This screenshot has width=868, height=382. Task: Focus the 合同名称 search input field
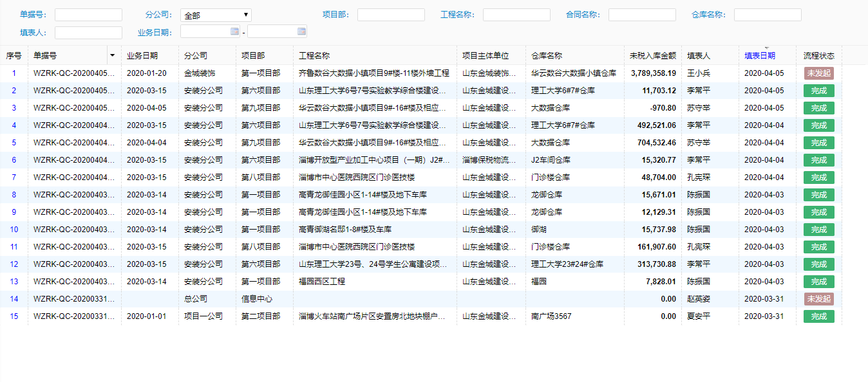642,15
